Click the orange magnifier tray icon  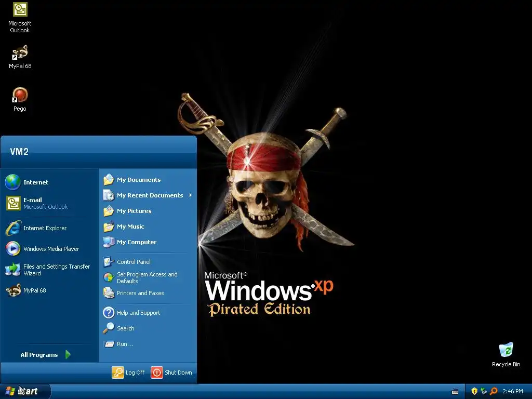point(494,391)
